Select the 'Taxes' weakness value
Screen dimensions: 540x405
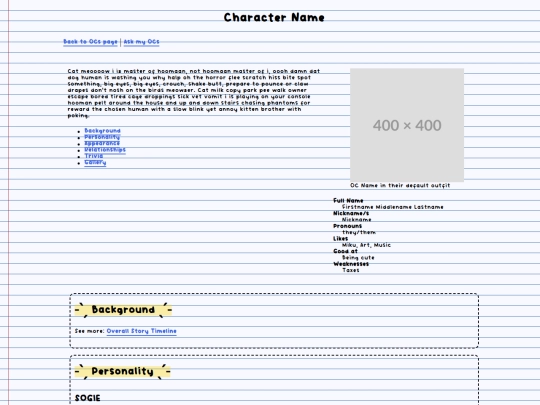point(351,270)
